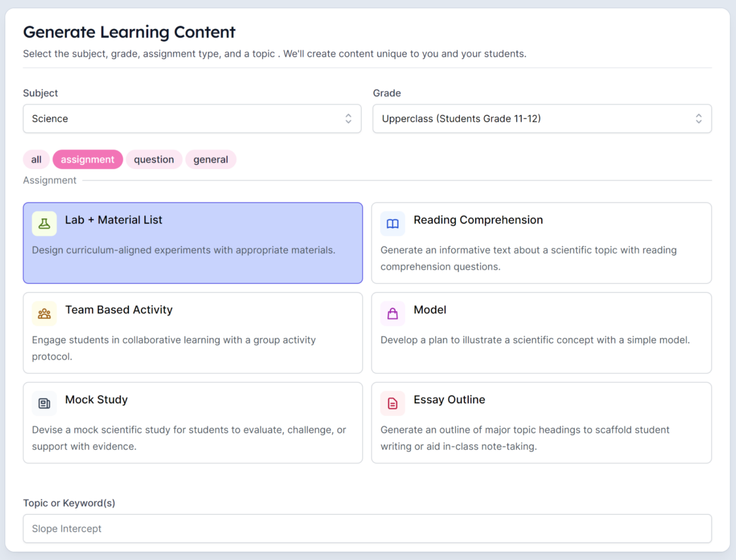
Task: Click the Team Based Activity group icon
Action: [x=43, y=313]
